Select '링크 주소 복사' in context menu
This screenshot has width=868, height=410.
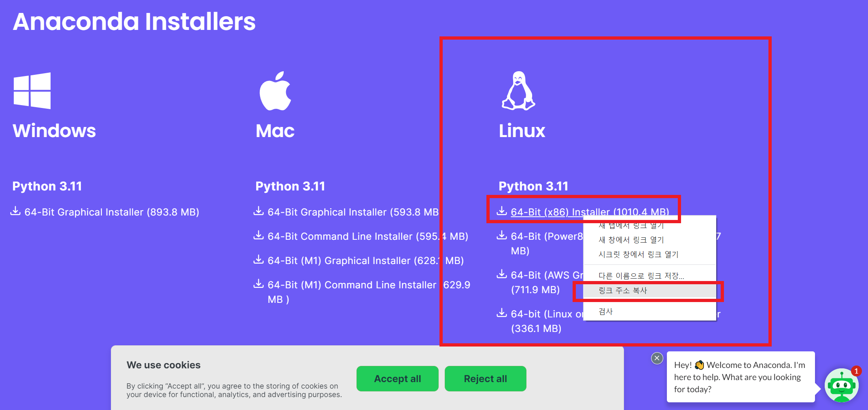click(649, 290)
